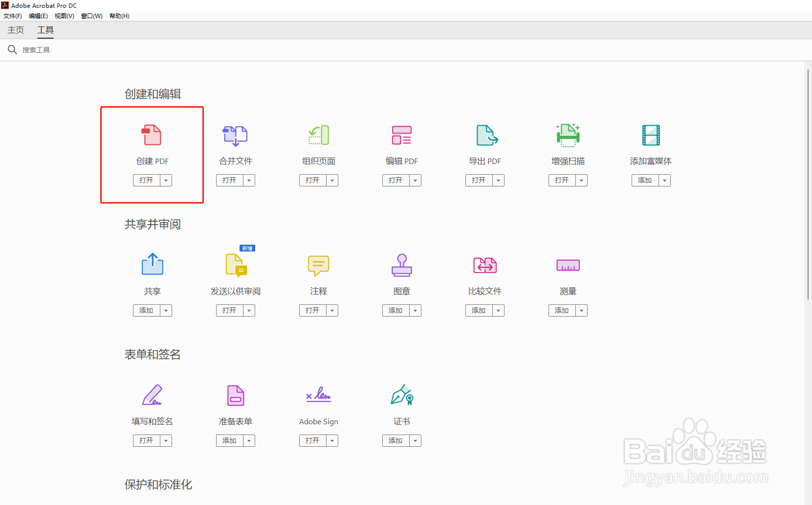Open dropdown arrow under 测量
Screen dimensions: 812x505
click(582, 311)
